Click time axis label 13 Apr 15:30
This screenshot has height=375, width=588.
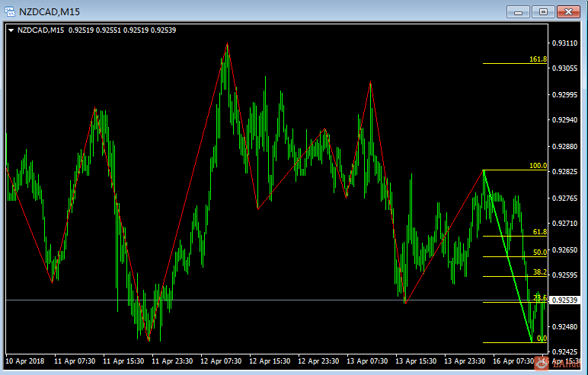point(416,361)
